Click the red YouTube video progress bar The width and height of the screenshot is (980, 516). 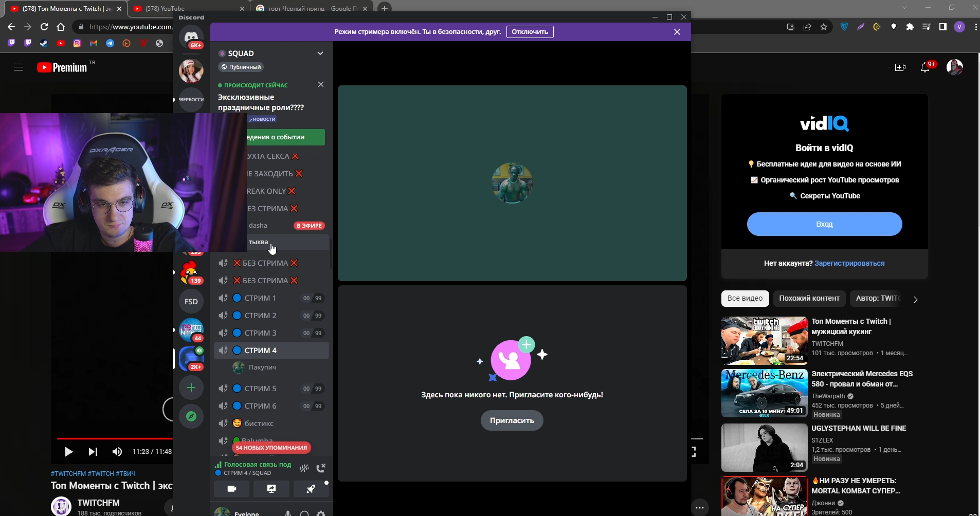113,438
